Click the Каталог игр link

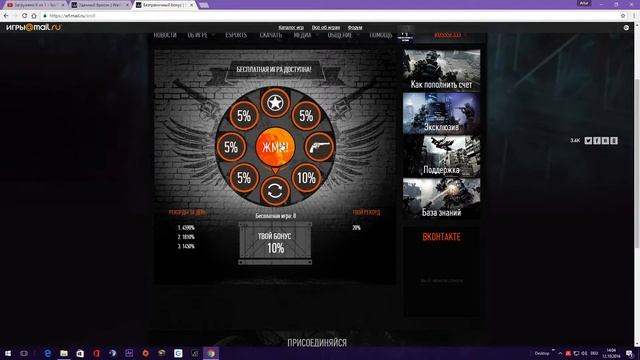[291, 27]
